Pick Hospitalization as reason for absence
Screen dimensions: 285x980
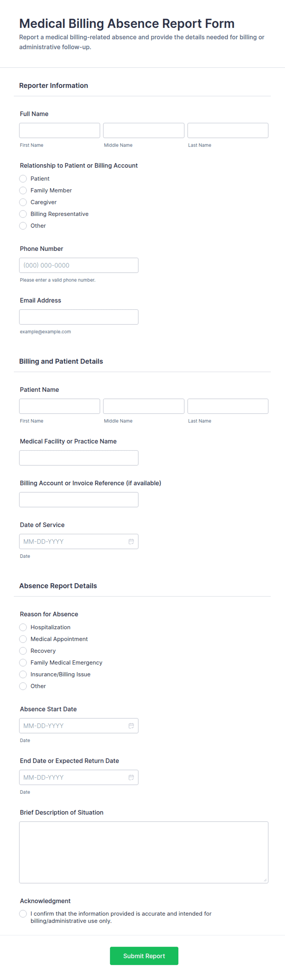(x=23, y=627)
